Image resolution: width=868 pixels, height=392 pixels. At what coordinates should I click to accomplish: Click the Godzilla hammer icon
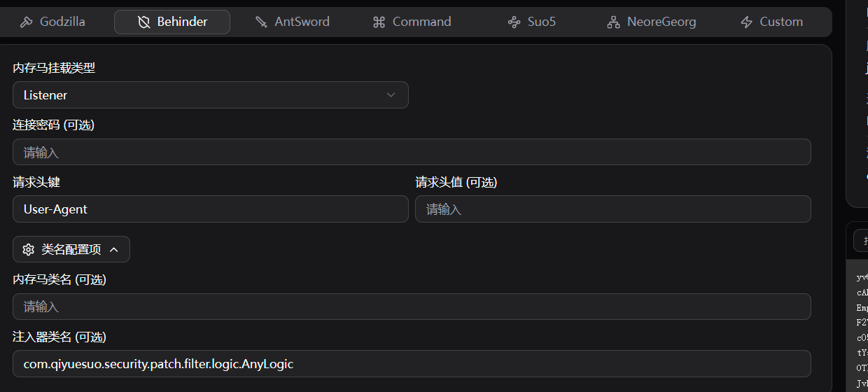27,22
